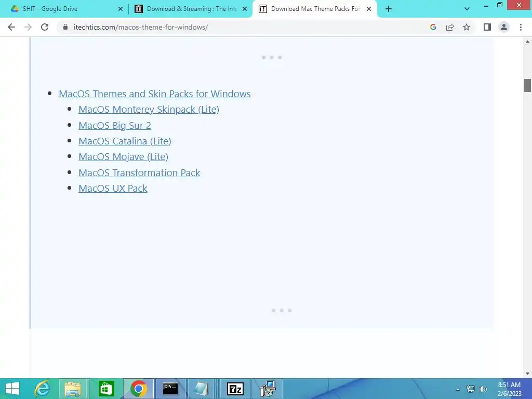Click the forward navigation arrow

pos(28,27)
